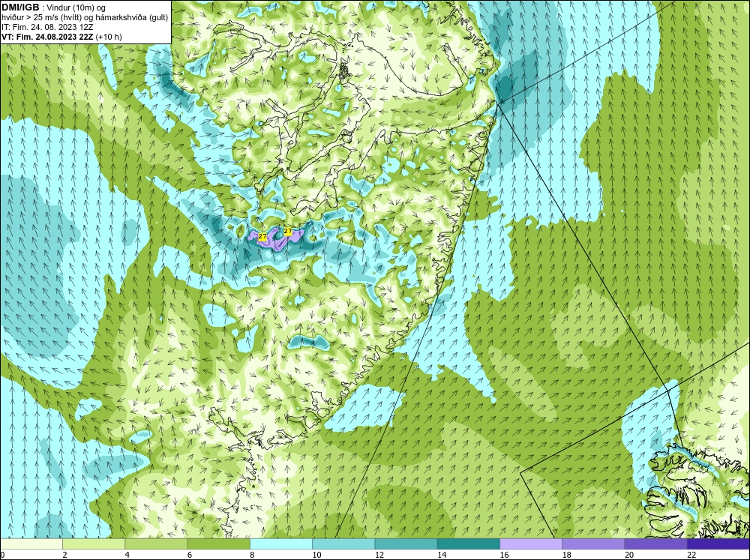This screenshot has height=560, width=750.
Task: Click the dark indigo above-22 m/s legend swatch
Action: pyautogui.click(x=718, y=544)
